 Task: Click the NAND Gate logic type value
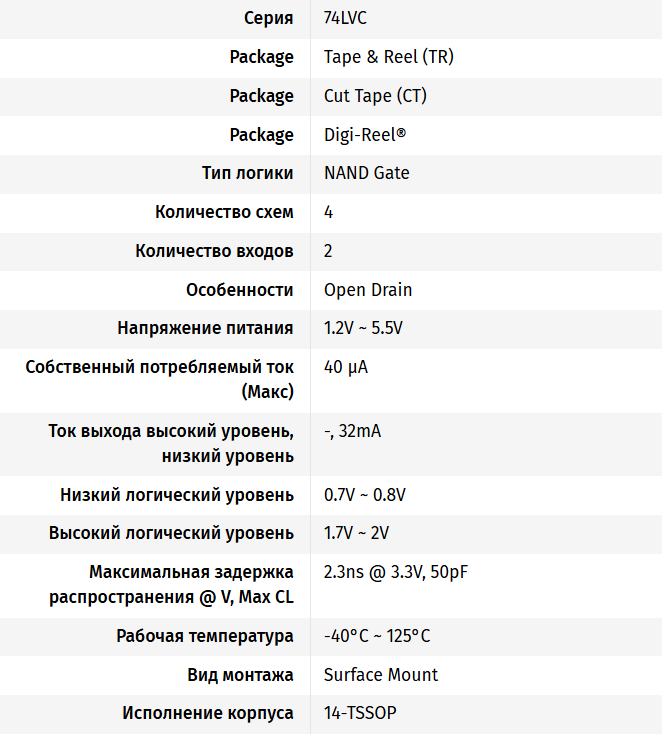point(367,173)
